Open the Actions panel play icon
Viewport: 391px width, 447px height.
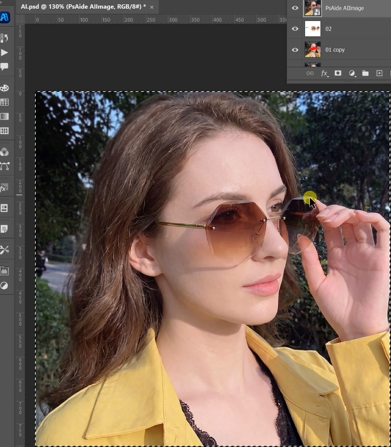click(4, 53)
